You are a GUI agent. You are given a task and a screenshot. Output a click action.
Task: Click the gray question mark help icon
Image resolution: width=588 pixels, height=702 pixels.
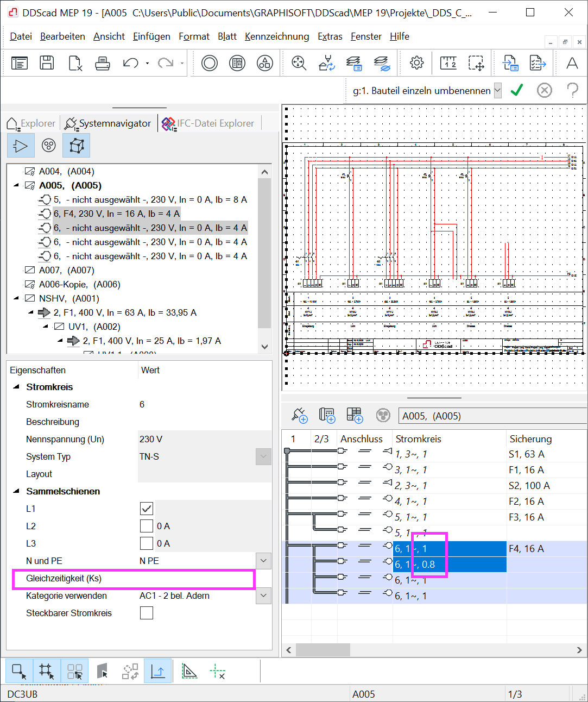tap(572, 90)
